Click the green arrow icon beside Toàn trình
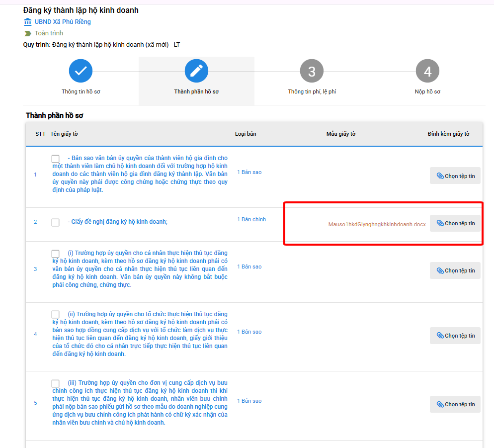This screenshot has height=448, width=494. 27,33
